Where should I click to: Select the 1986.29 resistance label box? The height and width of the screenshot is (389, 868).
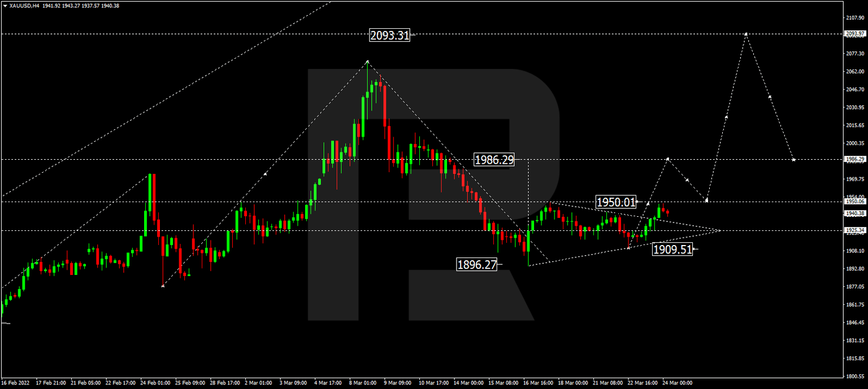pos(493,160)
